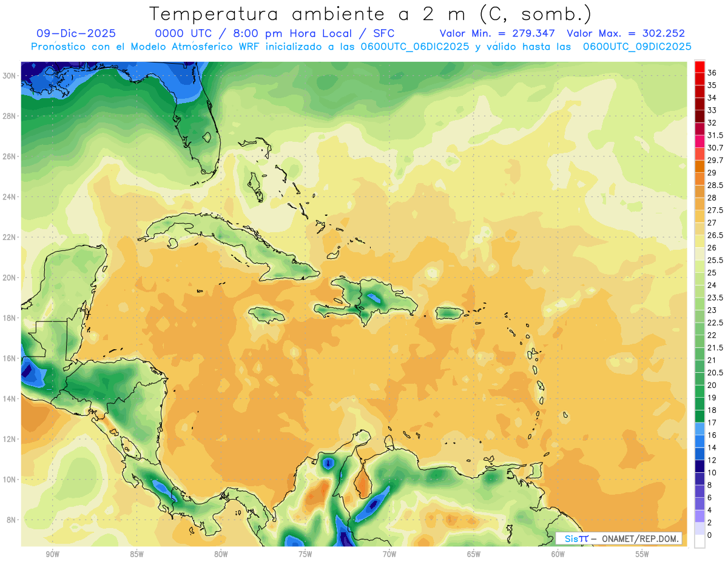Click latitude label '10N'
This screenshot has width=728, height=562.
click(10, 480)
